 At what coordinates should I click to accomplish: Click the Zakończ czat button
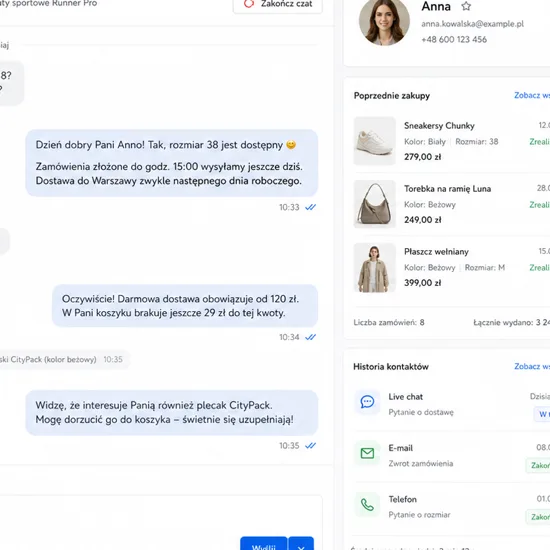click(277, 5)
